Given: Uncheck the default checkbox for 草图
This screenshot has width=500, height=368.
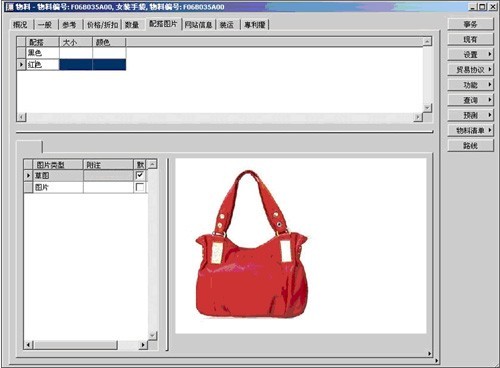Looking at the screenshot, I should click(140, 175).
